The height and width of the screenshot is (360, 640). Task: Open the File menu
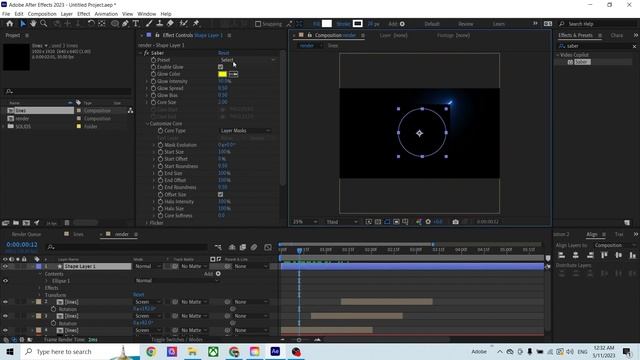pos(6,14)
